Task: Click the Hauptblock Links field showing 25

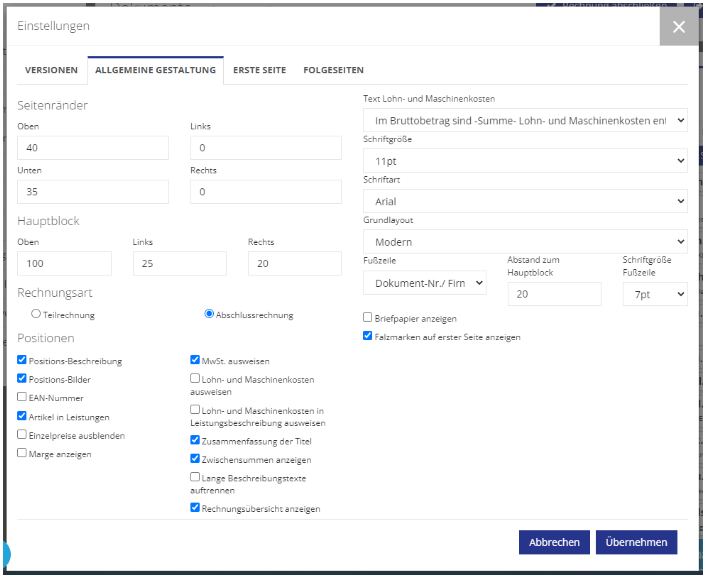Action: click(x=180, y=264)
